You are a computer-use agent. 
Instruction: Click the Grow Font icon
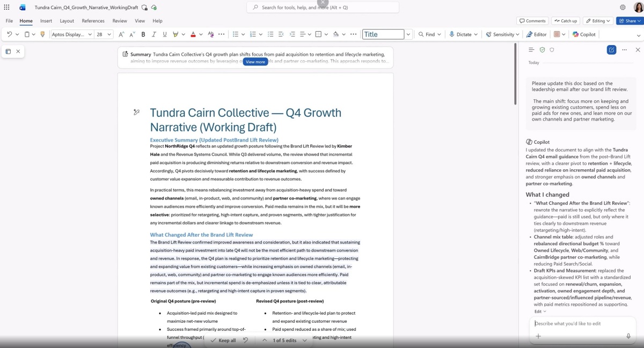(121, 34)
